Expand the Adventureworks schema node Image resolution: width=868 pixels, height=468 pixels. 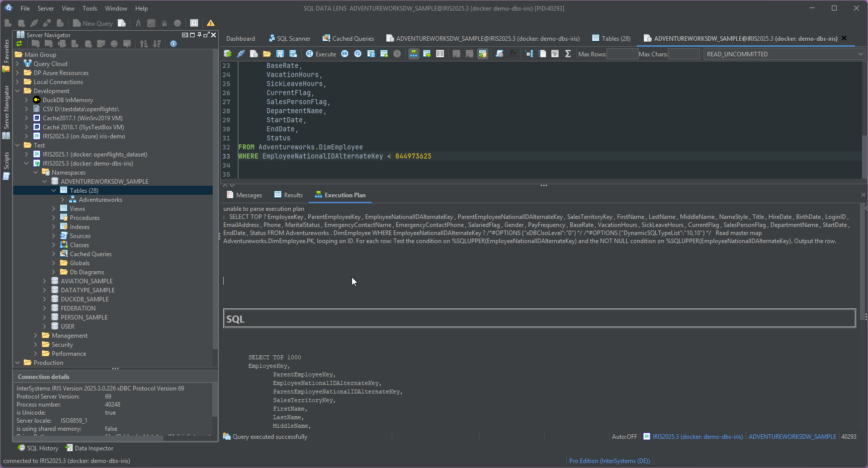[x=63, y=200]
